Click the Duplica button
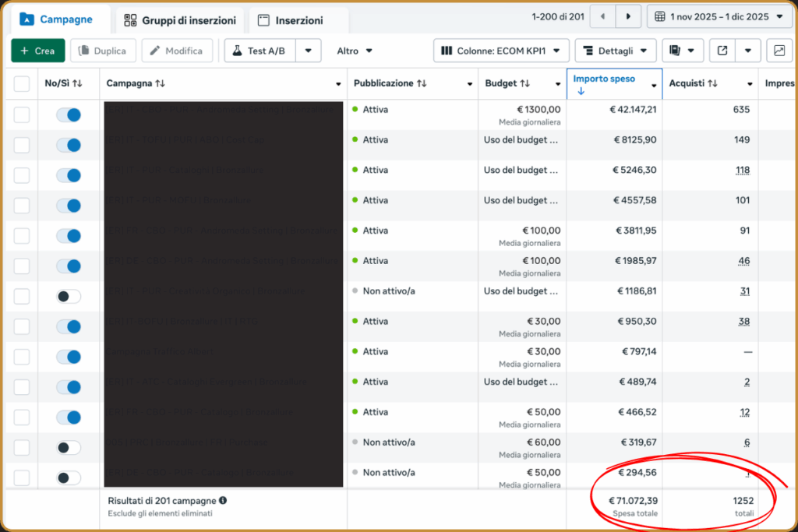The height and width of the screenshot is (532, 798). 103,51
